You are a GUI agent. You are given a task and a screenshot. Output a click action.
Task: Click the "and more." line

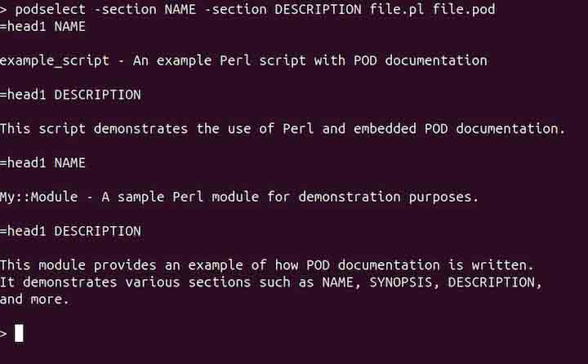point(35,300)
